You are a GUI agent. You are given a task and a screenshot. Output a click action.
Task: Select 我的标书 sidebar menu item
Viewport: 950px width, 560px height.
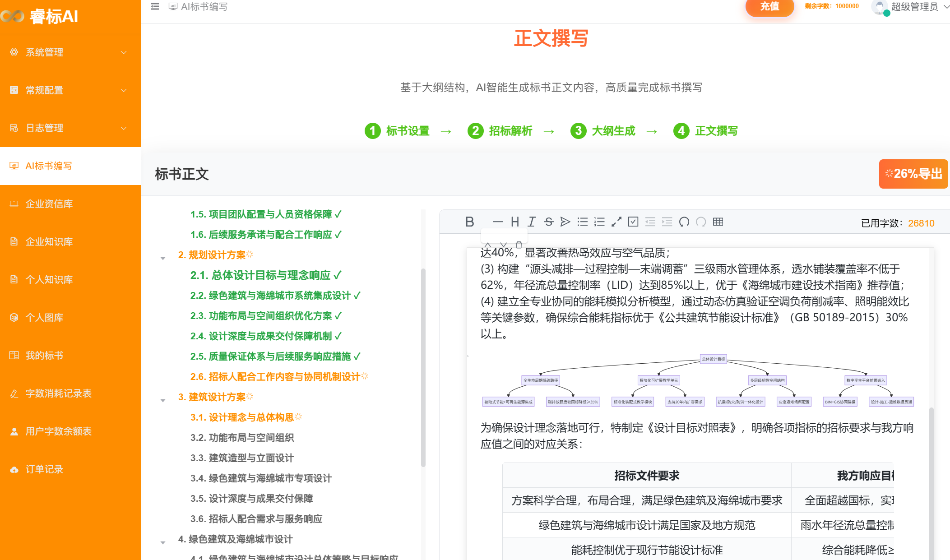pos(44,356)
